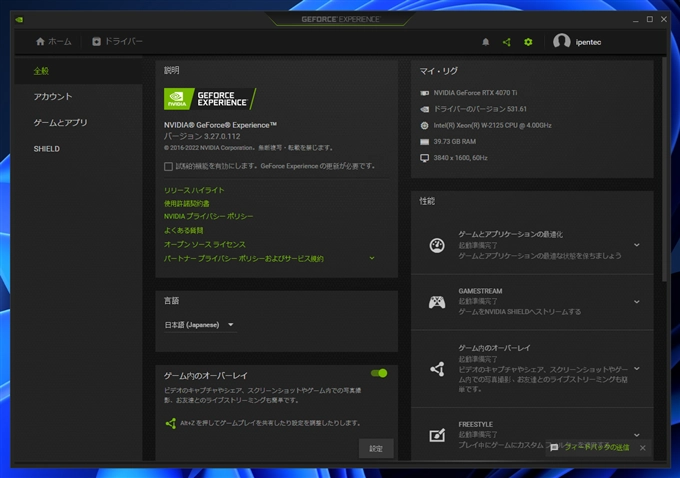
Task: Click the driver icon beside ドライバー
Action: pos(96,41)
